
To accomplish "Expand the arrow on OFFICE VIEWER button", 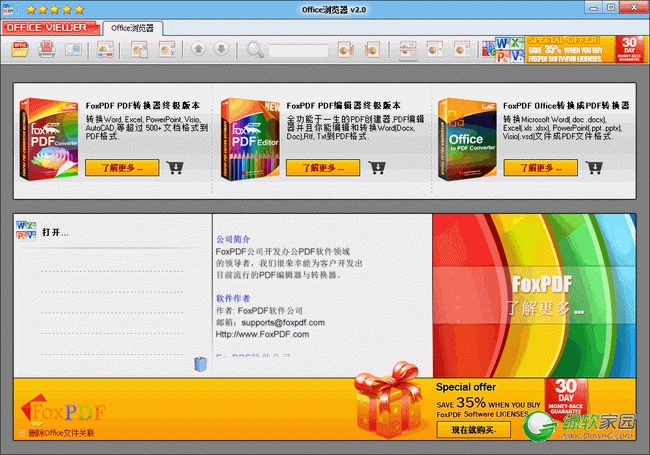I will [x=97, y=30].
